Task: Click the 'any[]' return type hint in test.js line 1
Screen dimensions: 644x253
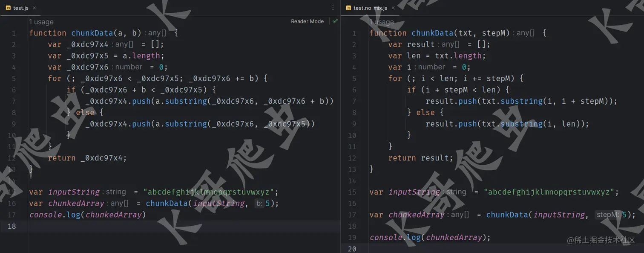Action: tap(157, 33)
